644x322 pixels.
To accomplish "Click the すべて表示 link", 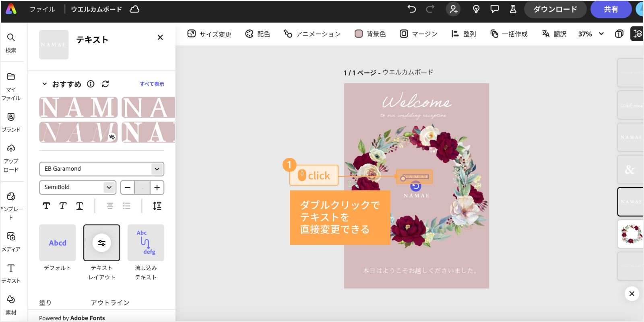I will (152, 84).
